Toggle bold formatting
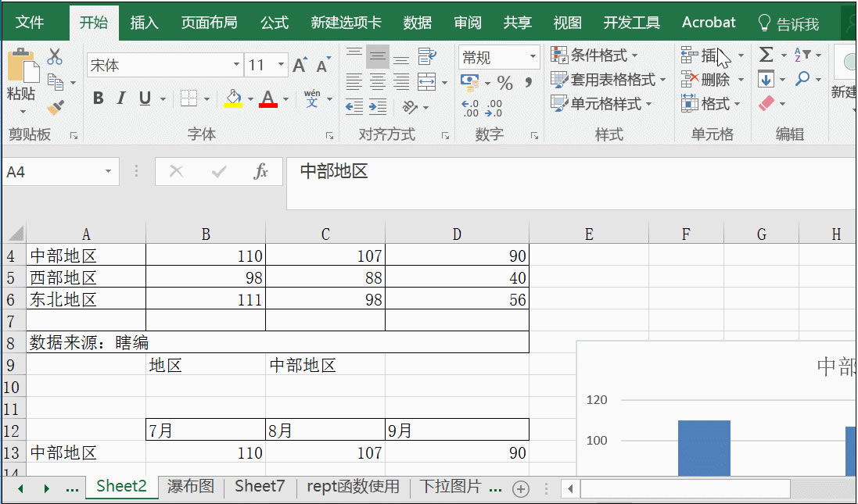 [97, 98]
